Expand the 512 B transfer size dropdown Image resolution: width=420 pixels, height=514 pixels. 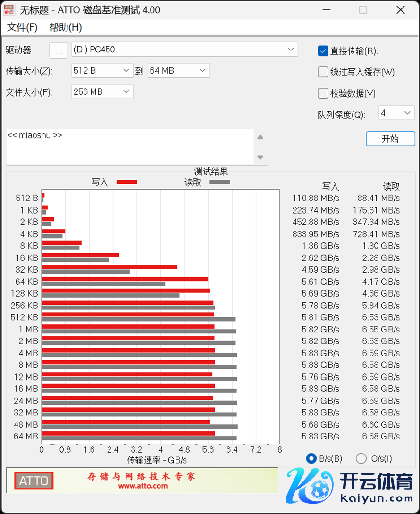(x=102, y=71)
